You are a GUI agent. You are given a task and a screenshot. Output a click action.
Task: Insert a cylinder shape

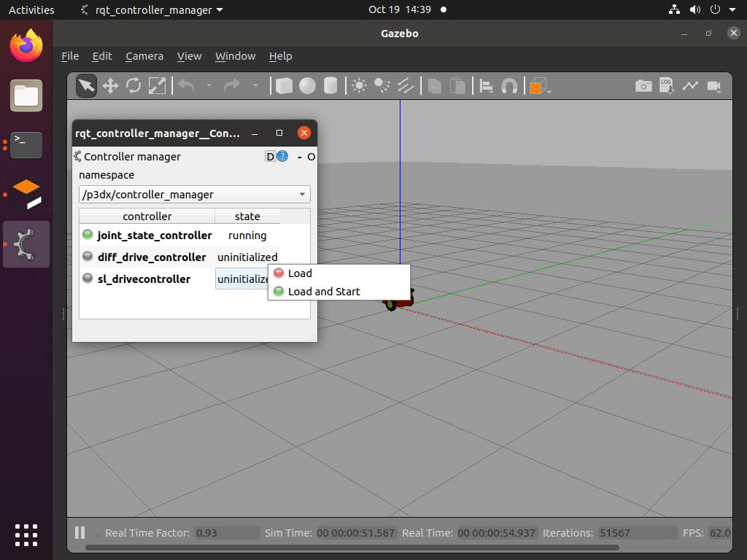[330, 86]
